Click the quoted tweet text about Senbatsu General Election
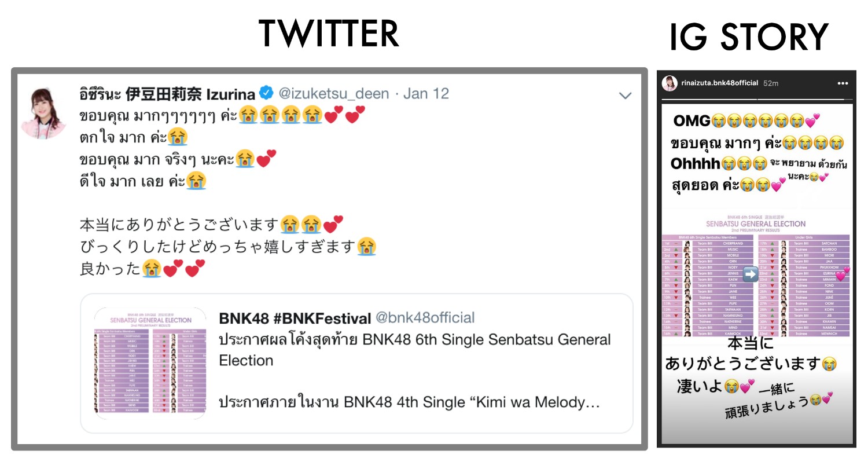Screen dimensions: 868x458 (415, 350)
